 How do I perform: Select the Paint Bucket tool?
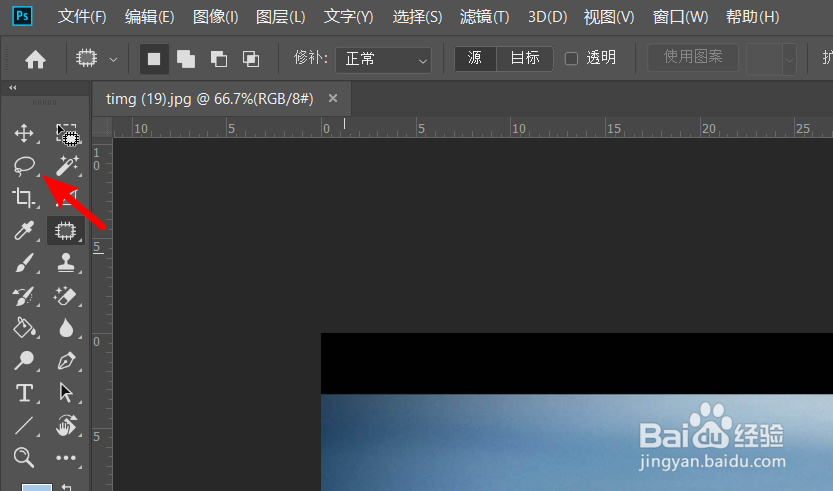click(24, 328)
